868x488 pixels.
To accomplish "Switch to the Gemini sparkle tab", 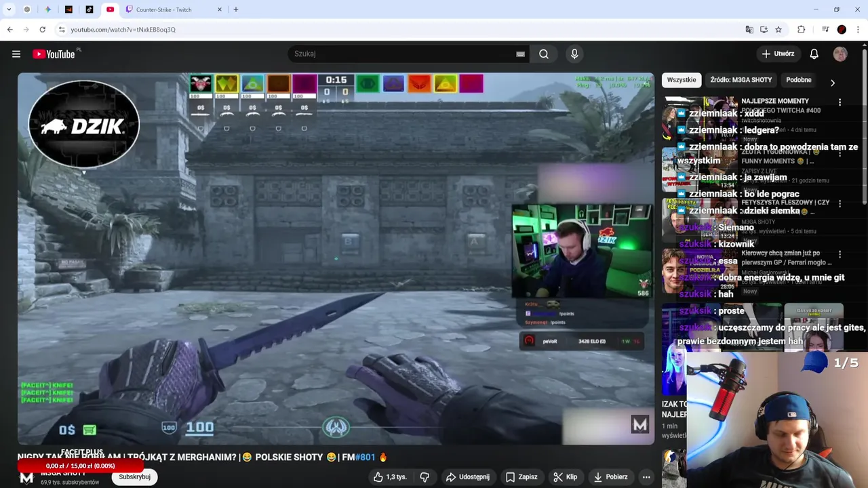I will [x=47, y=9].
